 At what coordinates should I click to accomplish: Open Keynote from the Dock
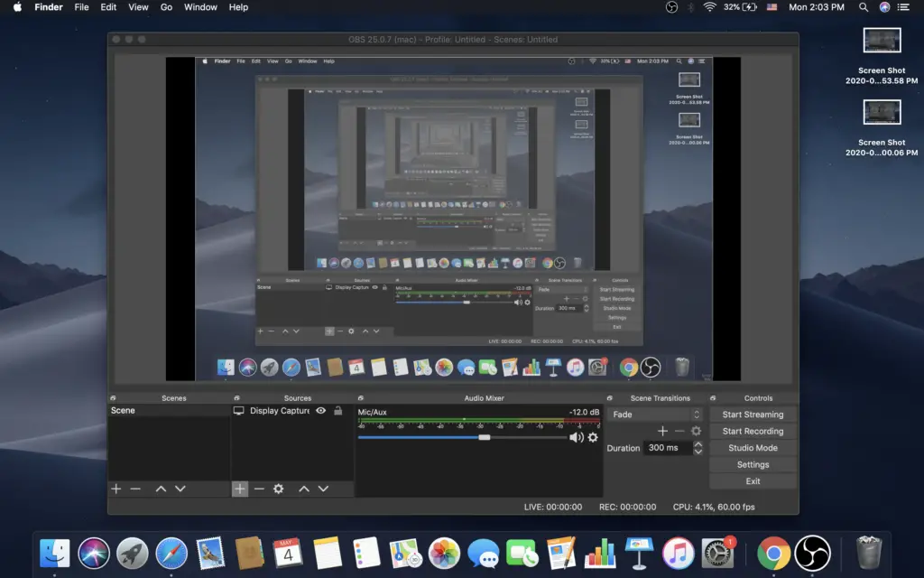click(640, 554)
